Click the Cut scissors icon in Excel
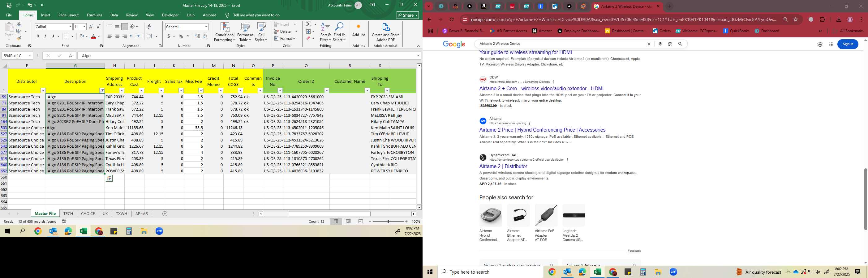 point(19,24)
